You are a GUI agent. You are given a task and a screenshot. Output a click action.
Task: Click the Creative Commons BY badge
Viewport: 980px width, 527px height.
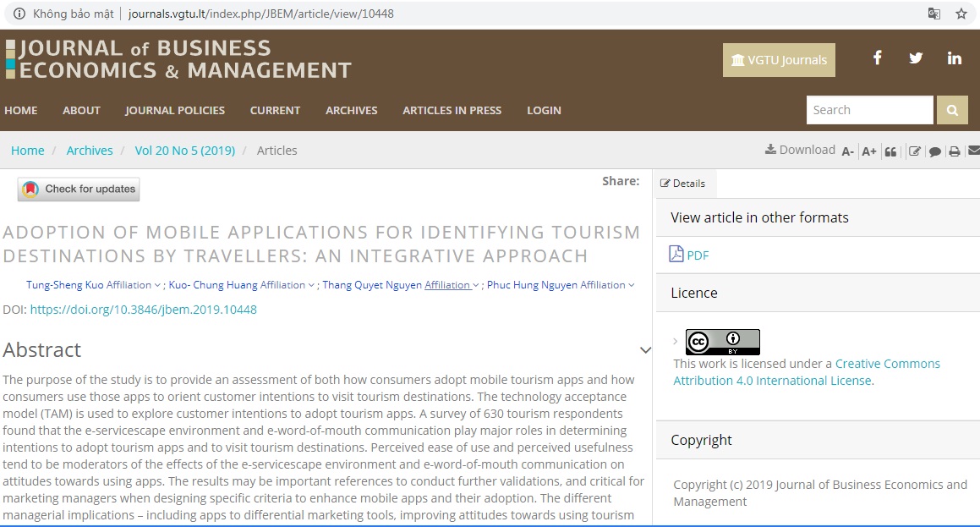pos(722,342)
